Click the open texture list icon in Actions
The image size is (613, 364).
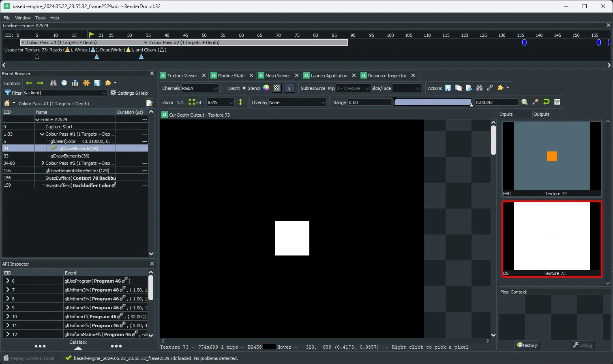pos(469,88)
